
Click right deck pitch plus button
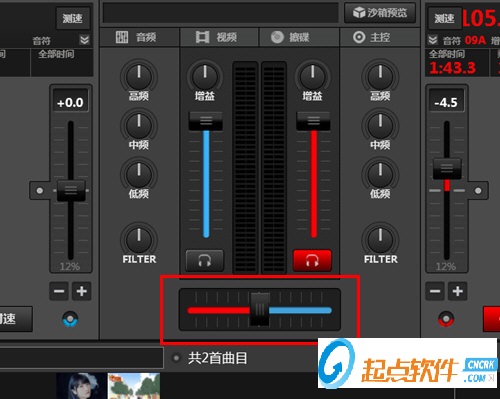coord(458,291)
